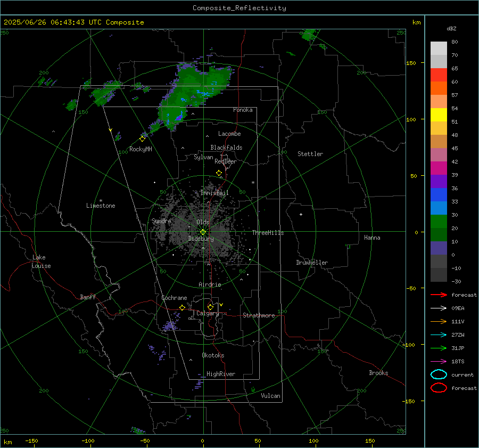The height and width of the screenshot is (448, 479).
Task: Click the RedDeer city label
Action: [x=226, y=161]
